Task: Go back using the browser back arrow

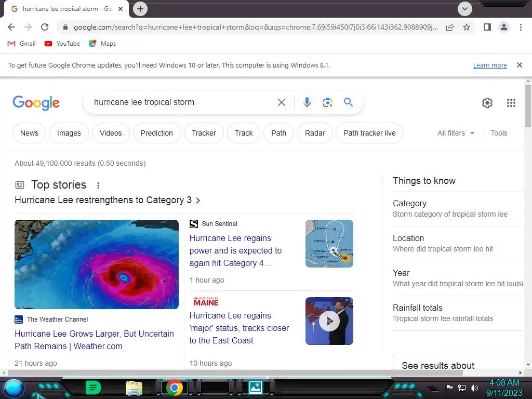Action: click(x=11, y=27)
